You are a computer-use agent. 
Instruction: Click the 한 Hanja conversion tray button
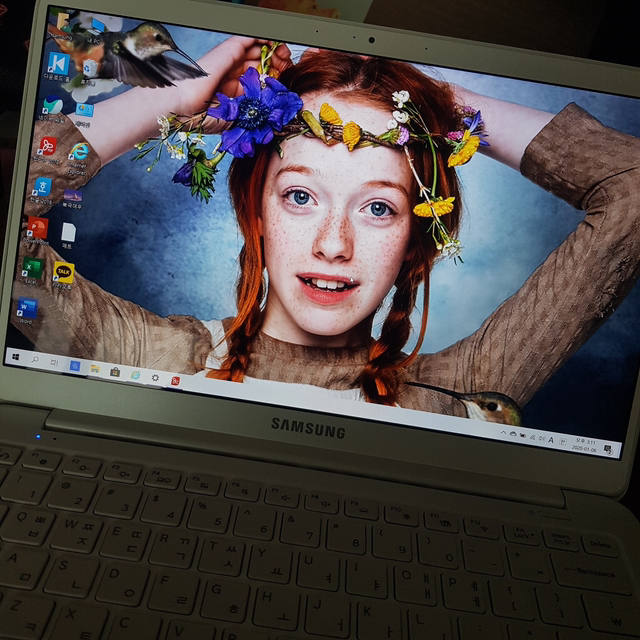563,442
